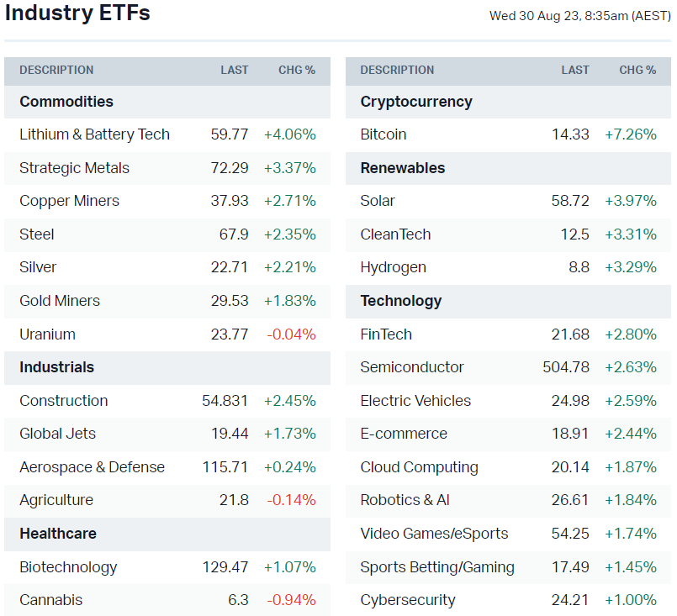Click the Cannabis ETF name

pos(50,600)
